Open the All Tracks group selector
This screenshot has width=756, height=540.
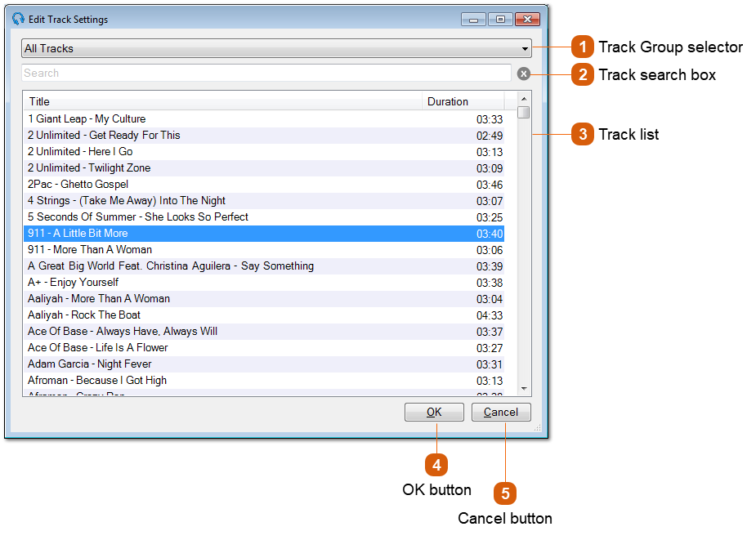click(x=274, y=48)
